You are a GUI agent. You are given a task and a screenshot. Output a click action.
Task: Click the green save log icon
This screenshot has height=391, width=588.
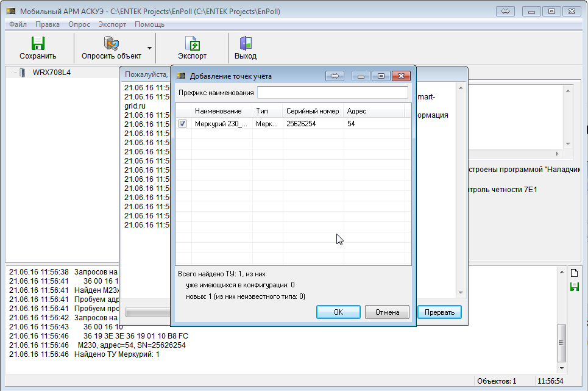pos(574,287)
